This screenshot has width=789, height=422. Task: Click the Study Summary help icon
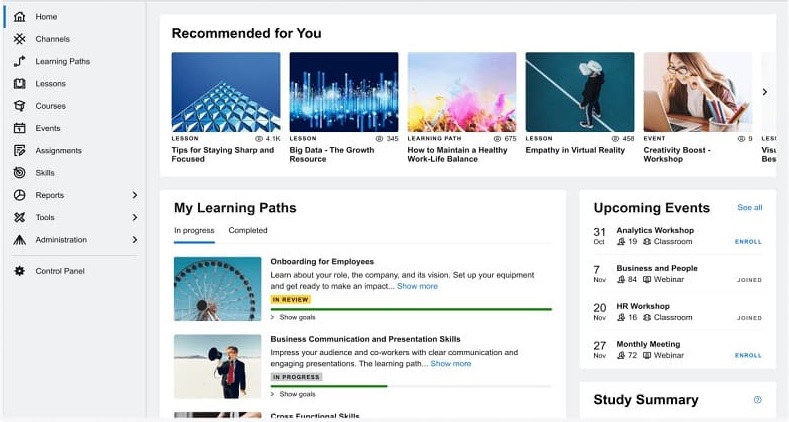(x=757, y=400)
